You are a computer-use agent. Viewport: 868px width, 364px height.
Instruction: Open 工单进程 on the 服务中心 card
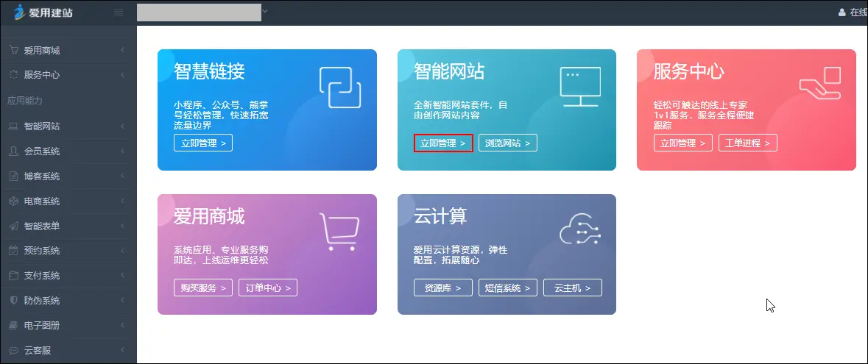pyautogui.click(x=747, y=143)
